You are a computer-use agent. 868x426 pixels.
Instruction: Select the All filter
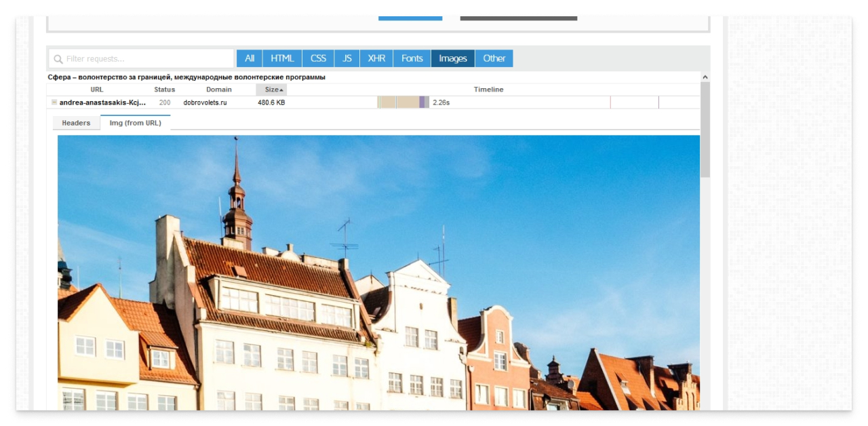point(250,58)
